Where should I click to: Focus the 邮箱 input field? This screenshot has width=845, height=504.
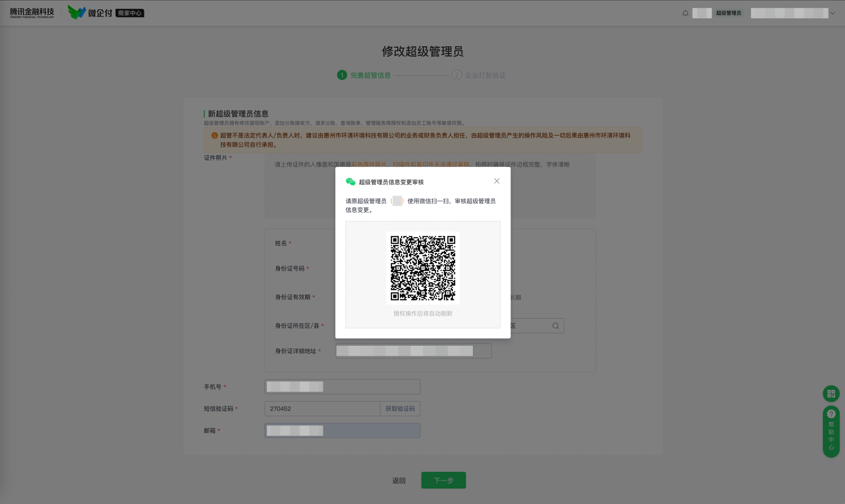tap(343, 431)
